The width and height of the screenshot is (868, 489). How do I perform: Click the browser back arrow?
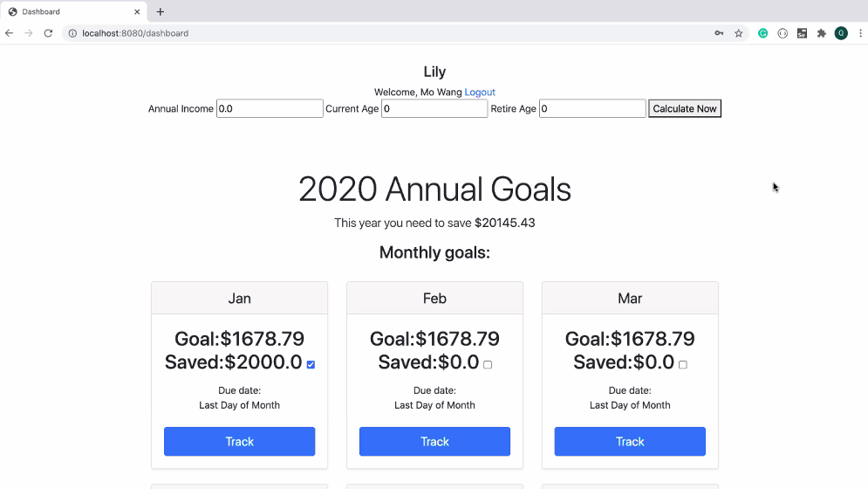pyautogui.click(x=10, y=33)
